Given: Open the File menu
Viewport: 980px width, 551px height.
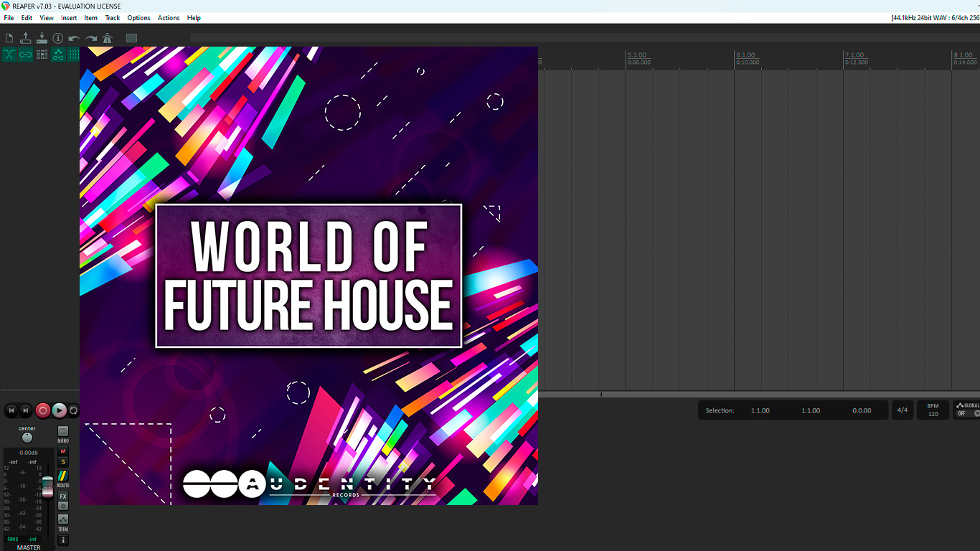Looking at the screenshot, I should click(x=9, y=18).
